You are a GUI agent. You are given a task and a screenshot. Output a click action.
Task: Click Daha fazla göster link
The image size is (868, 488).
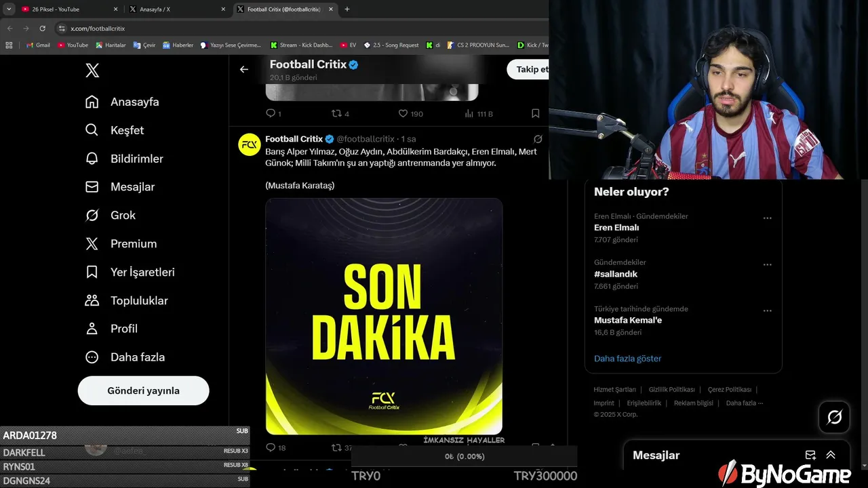[627, 359]
